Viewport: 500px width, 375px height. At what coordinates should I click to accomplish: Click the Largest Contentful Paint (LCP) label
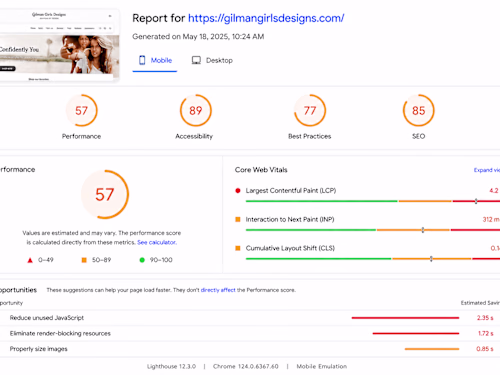click(x=291, y=190)
